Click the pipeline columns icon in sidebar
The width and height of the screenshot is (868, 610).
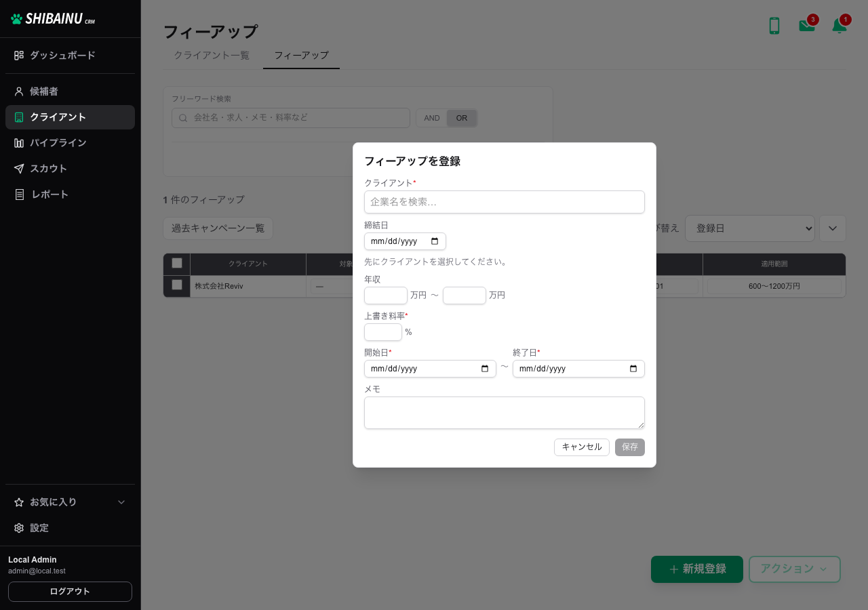tap(19, 143)
